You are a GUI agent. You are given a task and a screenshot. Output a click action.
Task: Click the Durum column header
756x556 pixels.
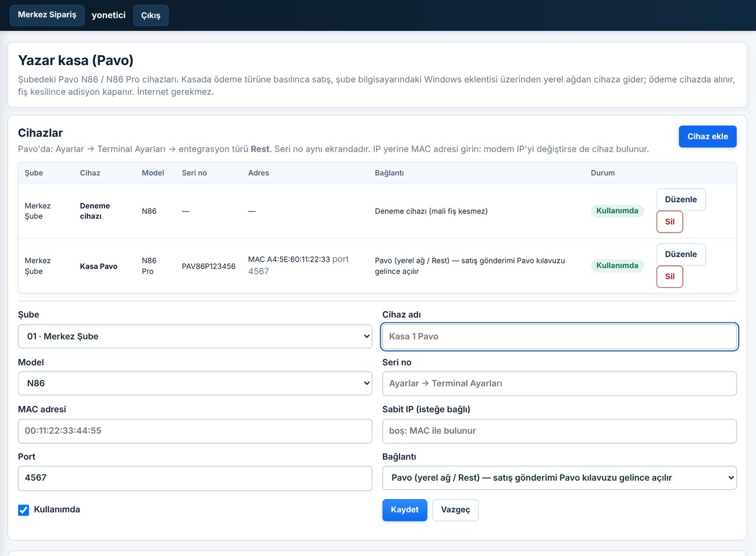click(602, 173)
